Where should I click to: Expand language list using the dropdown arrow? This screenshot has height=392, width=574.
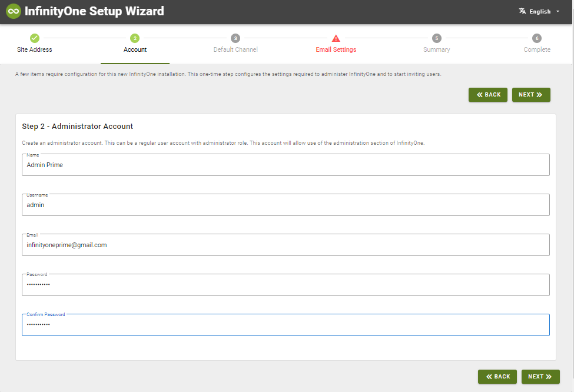click(x=558, y=11)
